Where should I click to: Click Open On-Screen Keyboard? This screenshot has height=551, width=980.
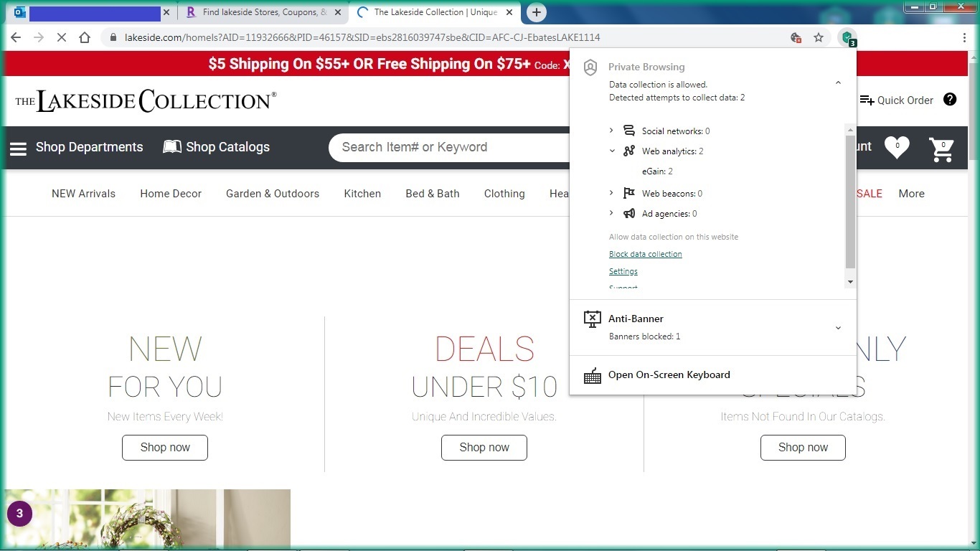669,375
